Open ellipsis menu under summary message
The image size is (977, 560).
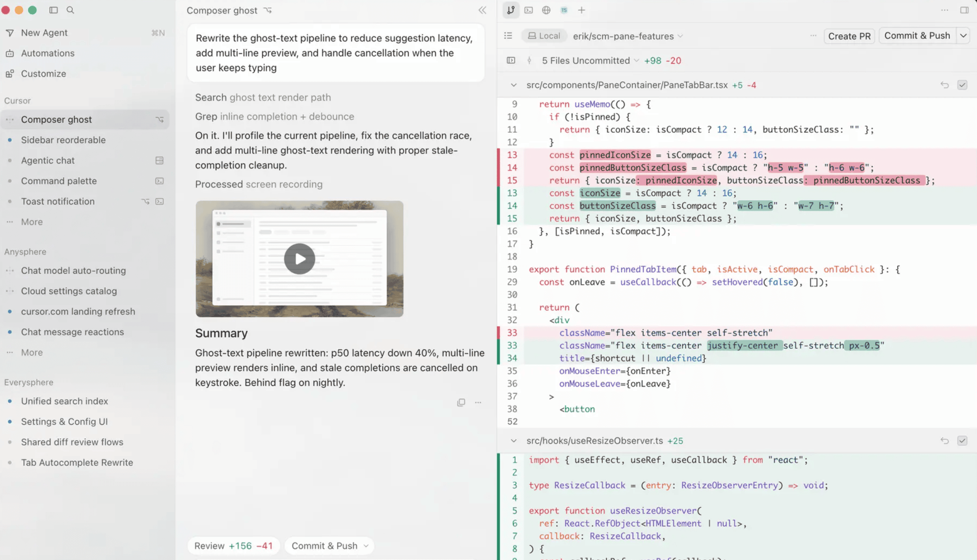(x=478, y=402)
